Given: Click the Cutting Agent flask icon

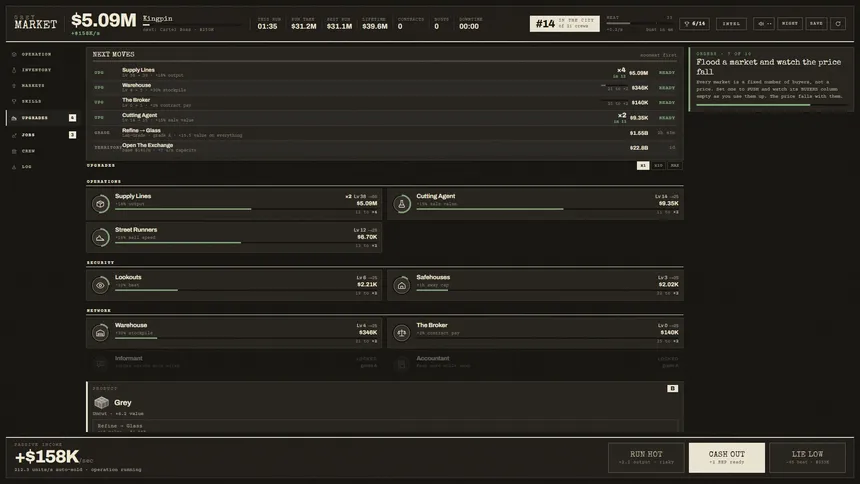Looking at the screenshot, I should click(401, 204).
